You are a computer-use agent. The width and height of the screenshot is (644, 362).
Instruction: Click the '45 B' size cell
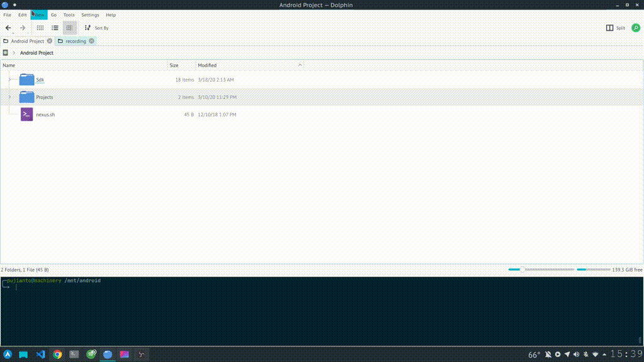[189, 115]
